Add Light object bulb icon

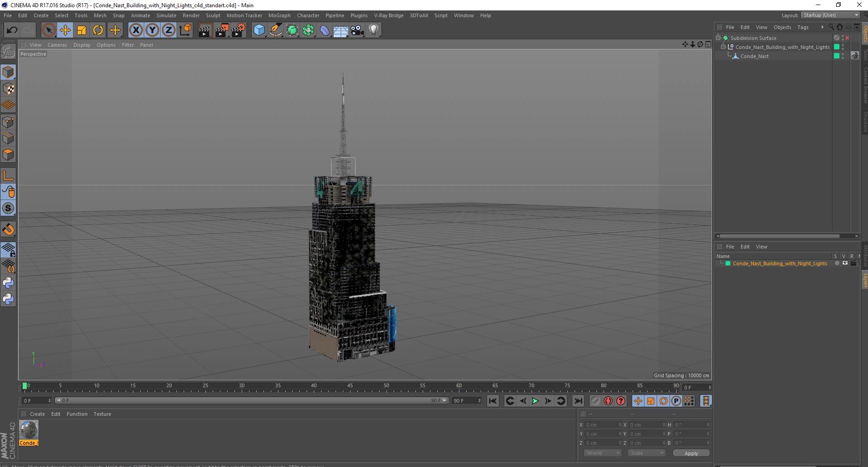pyautogui.click(x=374, y=30)
